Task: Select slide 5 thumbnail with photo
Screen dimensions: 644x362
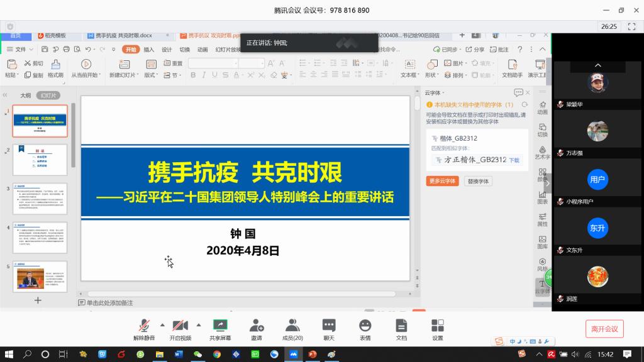Action: pos(40,277)
